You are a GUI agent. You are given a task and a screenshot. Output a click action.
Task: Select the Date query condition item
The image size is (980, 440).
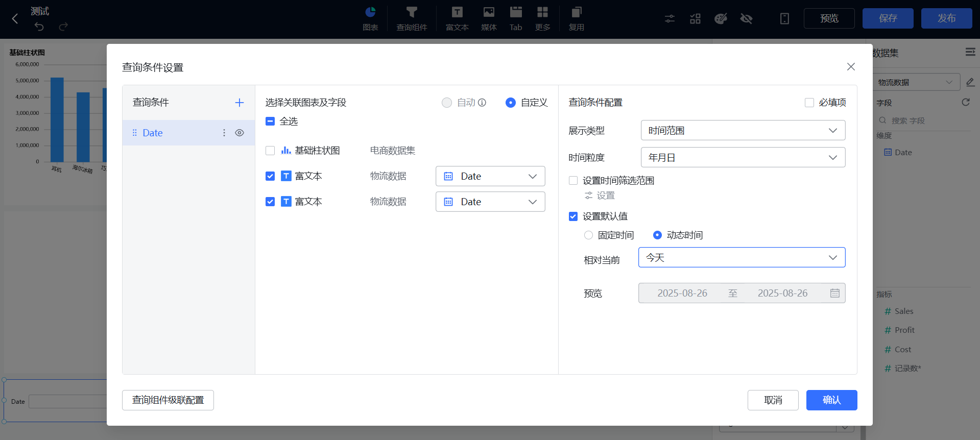coord(188,133)
